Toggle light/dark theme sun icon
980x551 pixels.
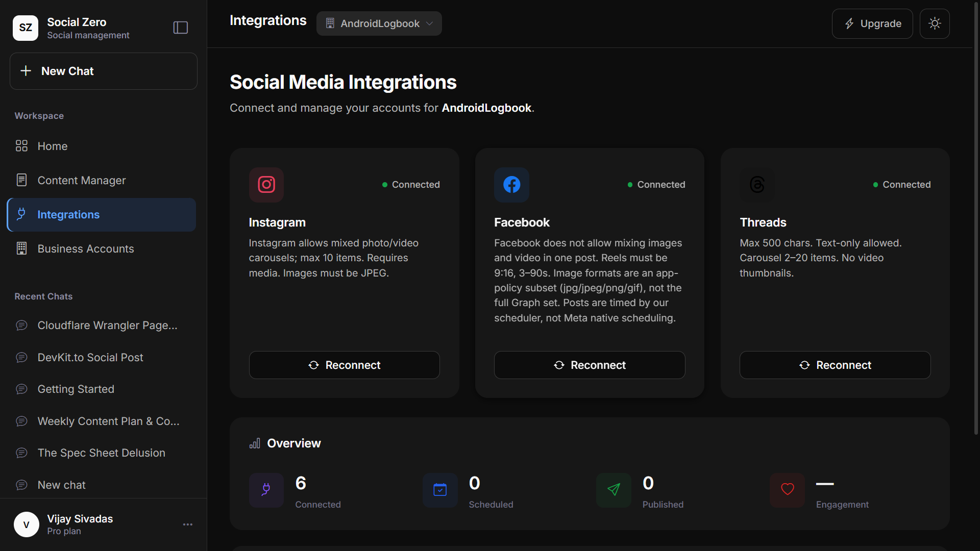click(x=935, y=23)
